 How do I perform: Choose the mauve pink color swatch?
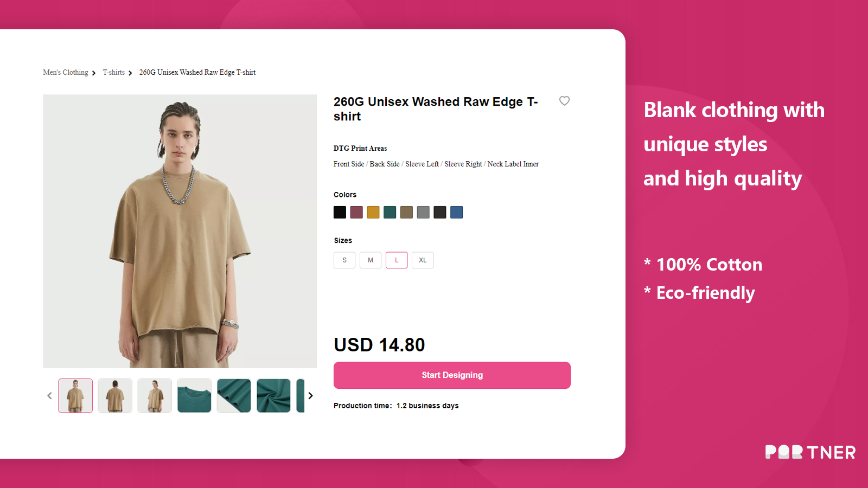(x=356, y=213)
